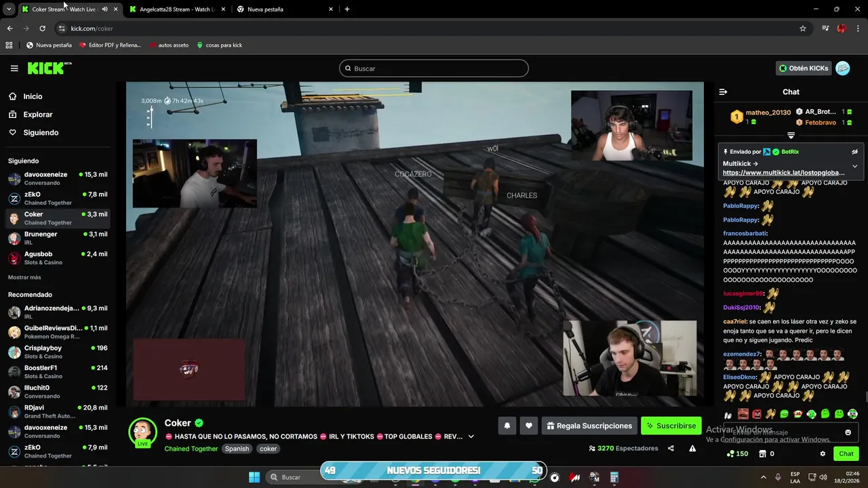This screenshot has width=868, height=488.
Task: Show hidden system tray icons
Action: pos(763,477)
